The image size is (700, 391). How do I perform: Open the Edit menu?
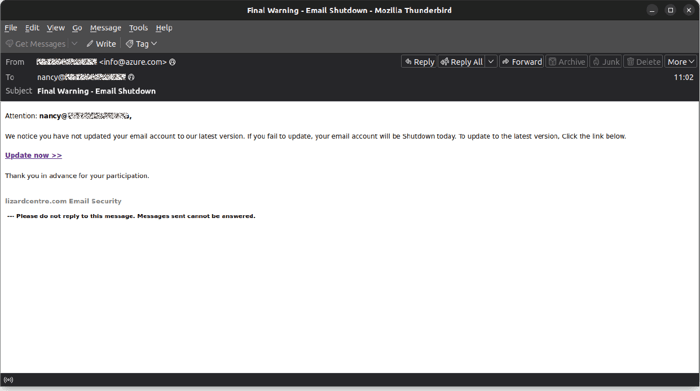(x=32, y=28)
